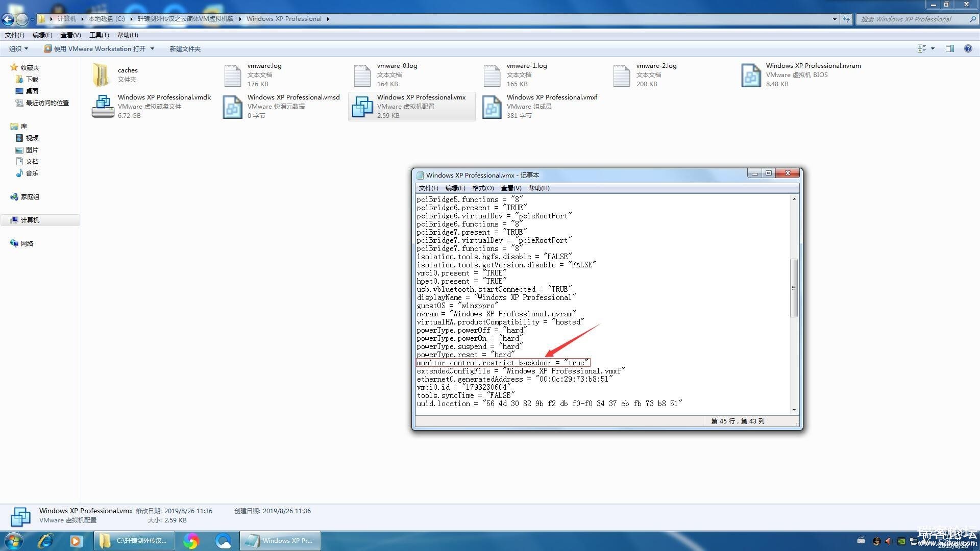The height and width of the screenshot is (551, 980).
Task: Select the Windows XP Professional.vmx config icon
Action: click(x=362, y=107)
